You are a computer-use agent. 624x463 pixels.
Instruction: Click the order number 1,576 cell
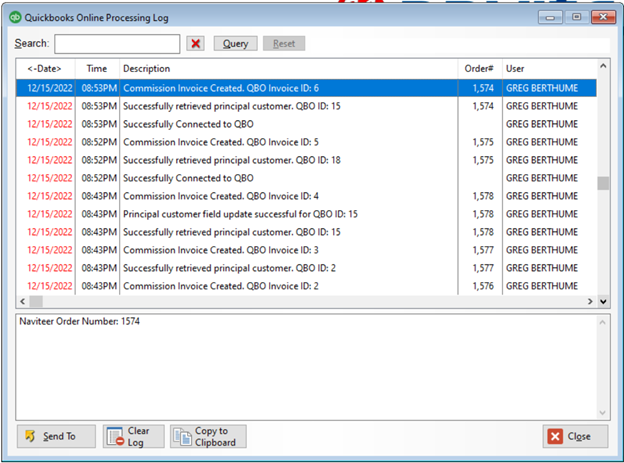click(483, 286)
